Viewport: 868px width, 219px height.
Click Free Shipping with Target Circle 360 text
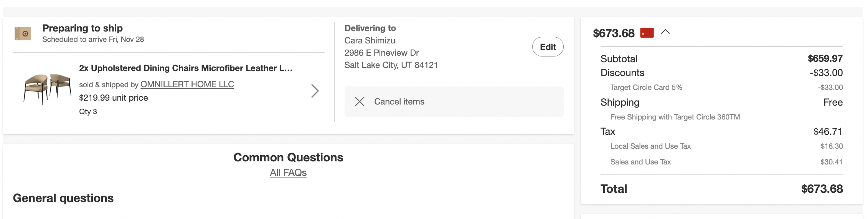click(675, 117)
